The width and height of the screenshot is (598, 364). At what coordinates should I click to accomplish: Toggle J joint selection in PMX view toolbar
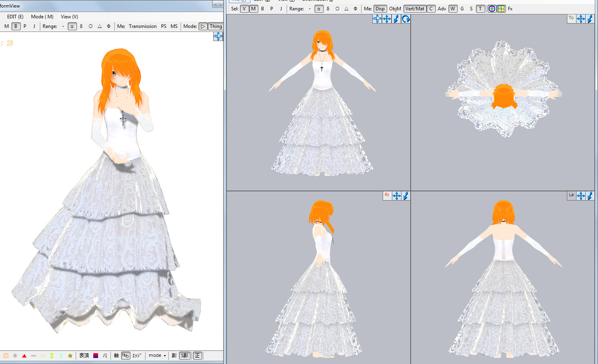pyautogui.click(x=281, y=9)
